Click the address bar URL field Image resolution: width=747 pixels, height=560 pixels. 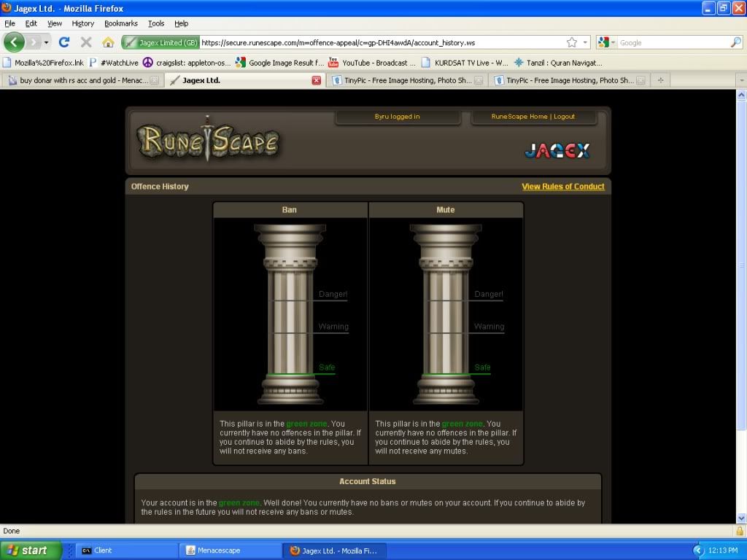381,42
